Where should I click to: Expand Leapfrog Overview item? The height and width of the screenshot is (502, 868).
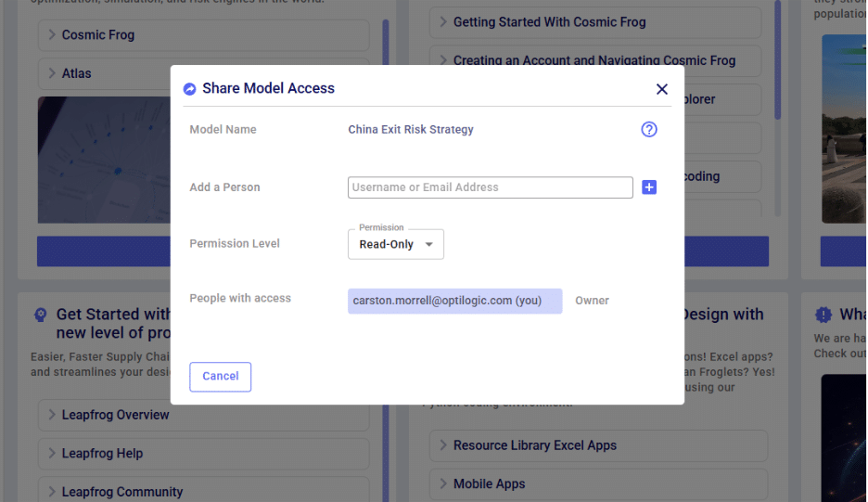[203, 415]
